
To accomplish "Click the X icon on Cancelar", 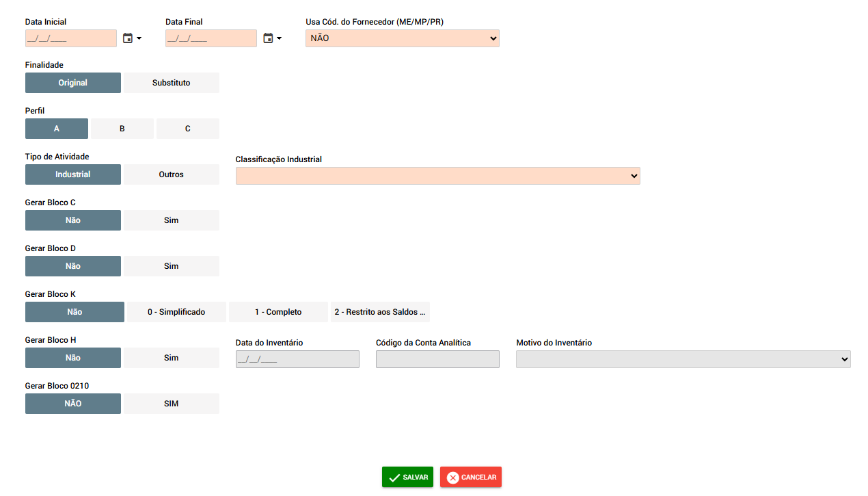I will click(452, 478).
